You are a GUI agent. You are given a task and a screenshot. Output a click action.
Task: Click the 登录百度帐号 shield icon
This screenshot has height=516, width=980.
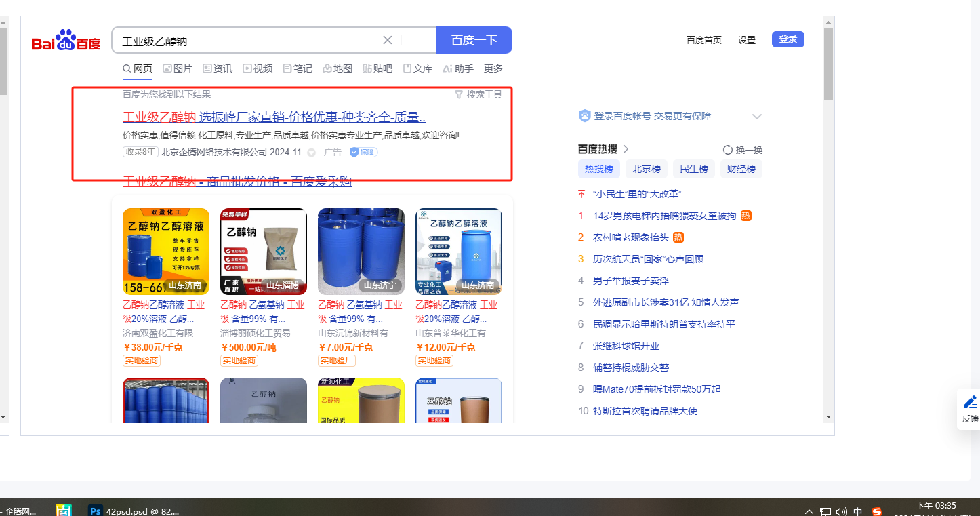(584, 116)
